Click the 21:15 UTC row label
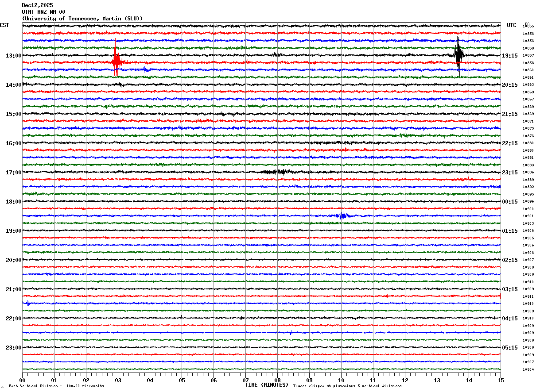 coord(510,114)
